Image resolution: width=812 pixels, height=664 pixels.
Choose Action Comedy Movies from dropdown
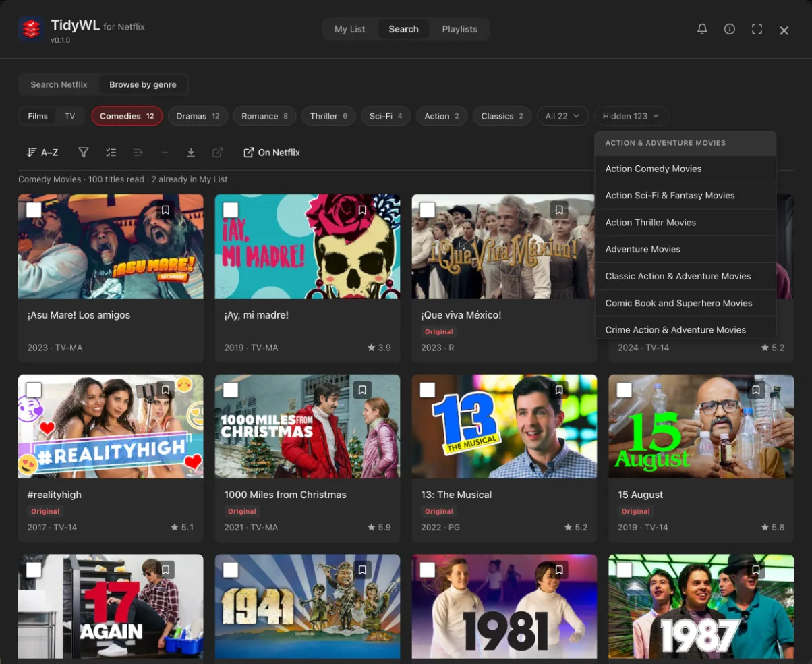pos(685,169)
